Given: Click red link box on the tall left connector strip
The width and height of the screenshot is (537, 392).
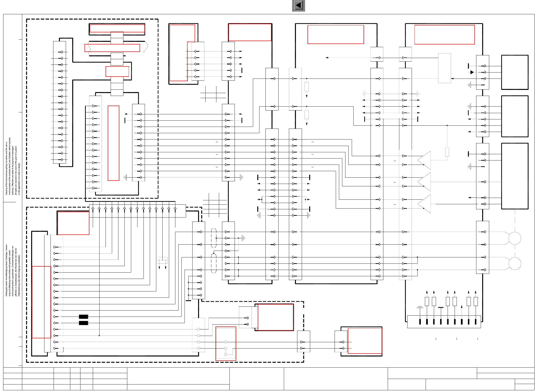Looking at the screenshot, I should click(x=41, y=302).
